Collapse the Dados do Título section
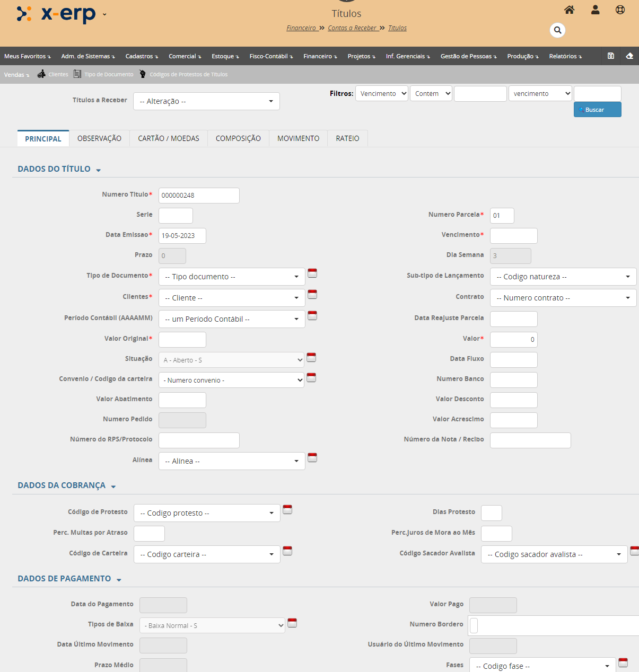Viewport: 639px width, 672px height. tap(99, 170)
